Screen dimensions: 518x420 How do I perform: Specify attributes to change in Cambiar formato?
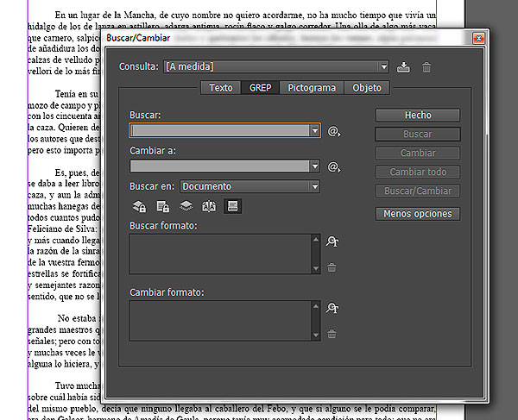coord(332,308)
